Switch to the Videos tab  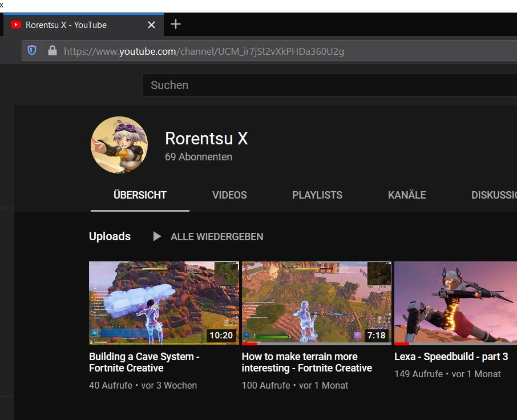[x=229, y=195]
